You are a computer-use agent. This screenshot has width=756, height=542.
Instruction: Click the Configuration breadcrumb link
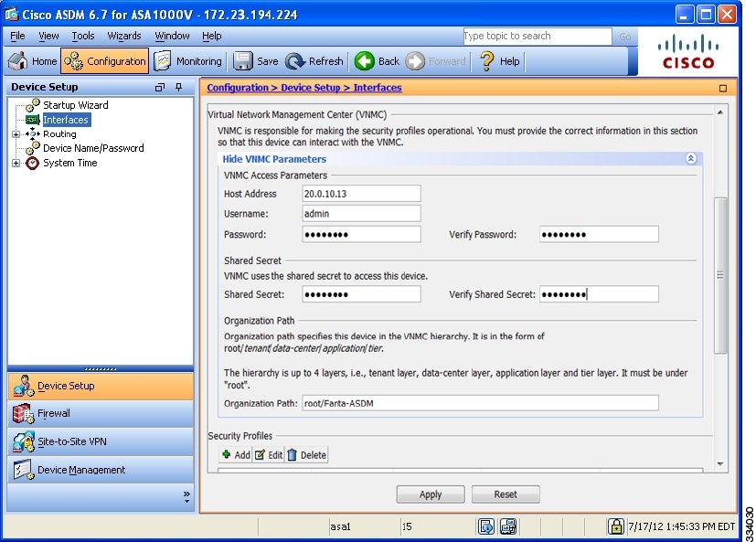click(x=238, y=88)
